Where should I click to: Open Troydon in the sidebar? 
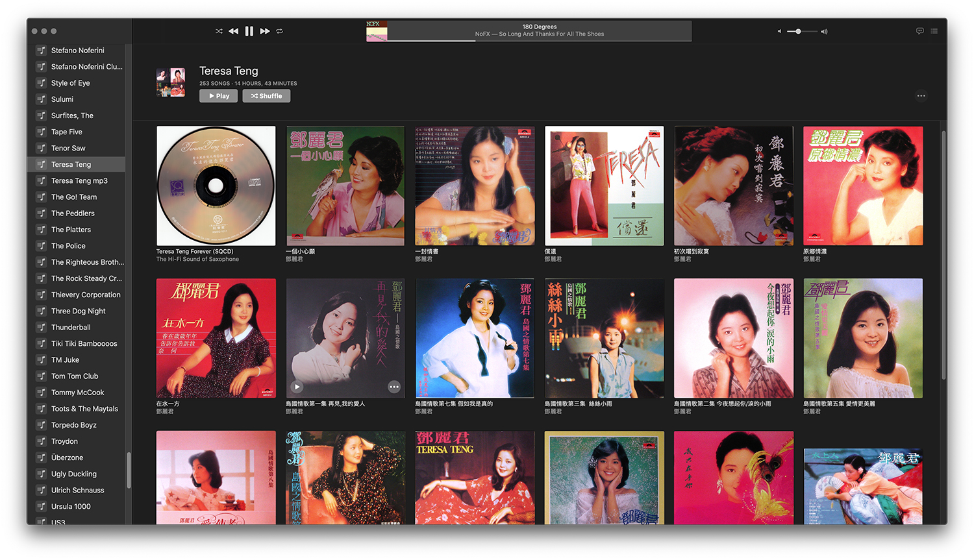pos(77,441)
